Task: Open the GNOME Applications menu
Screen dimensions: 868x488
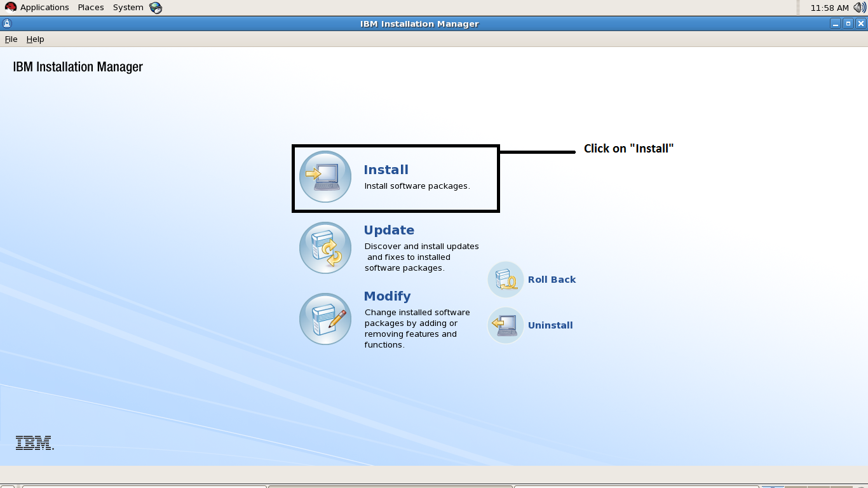Action: (44, 8)
